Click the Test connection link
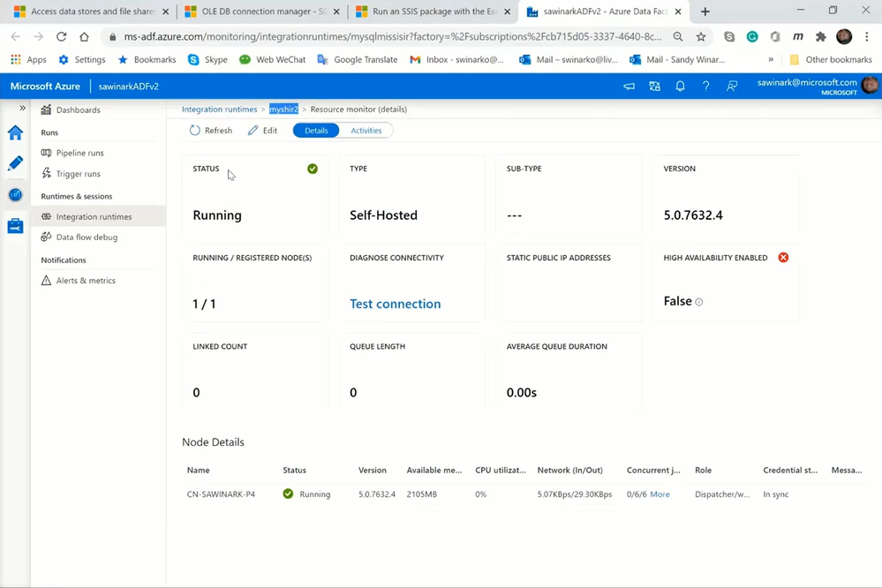 pos(396,304)
